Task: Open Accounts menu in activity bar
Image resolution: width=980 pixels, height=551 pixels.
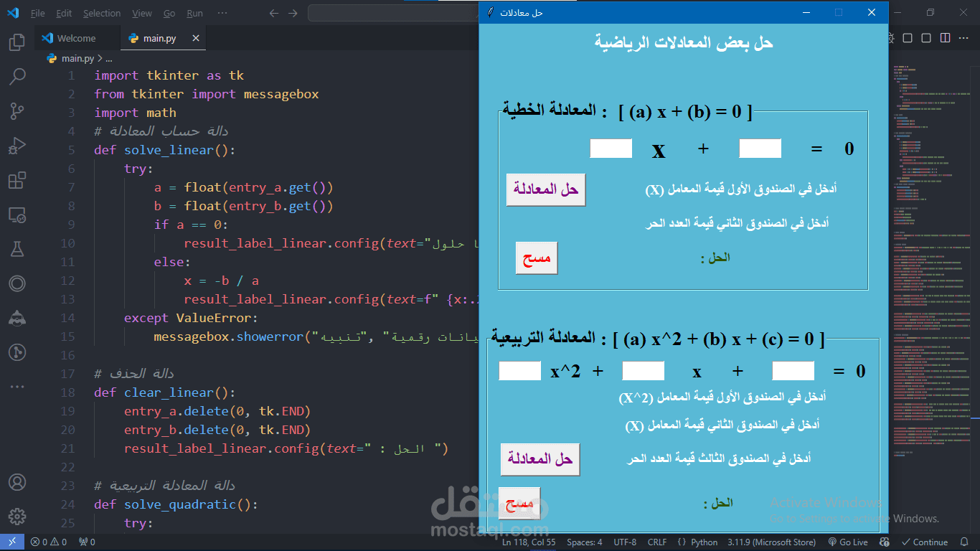Action: [x=17, y=482]
